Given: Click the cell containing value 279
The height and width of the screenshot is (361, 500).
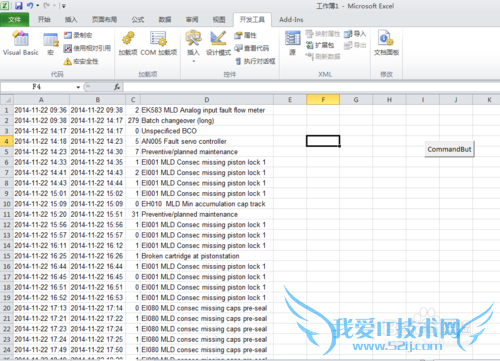Looking at the screenshot, I should [133, 121].
